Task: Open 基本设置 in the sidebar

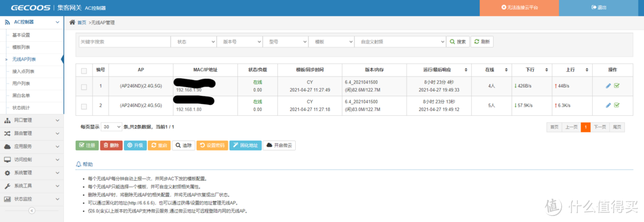Action: tap(21, 35)
